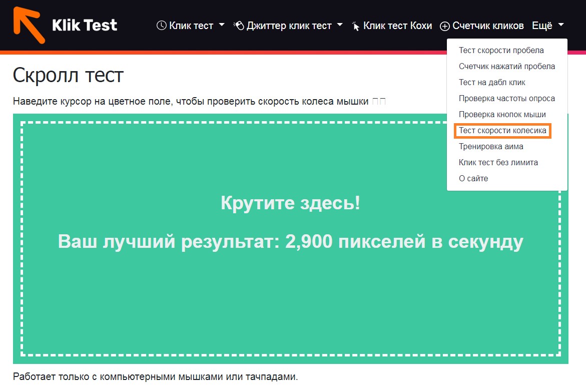Open Тест скорости пробела from menu
This screenshot has height=392, width=586.
click(x=501, y=50)
